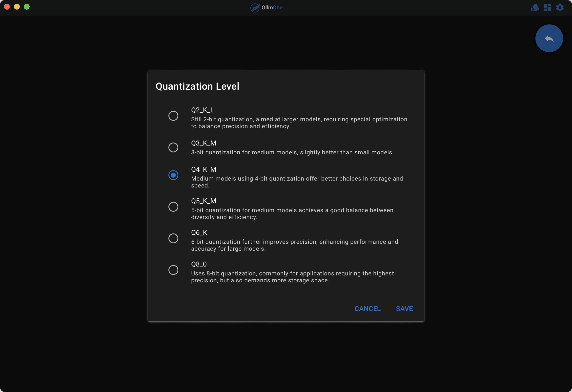The height and width of the screenshot is (392, 572).
Task: Open the dashboard grid layout icon
Action: tap(547, 8)
